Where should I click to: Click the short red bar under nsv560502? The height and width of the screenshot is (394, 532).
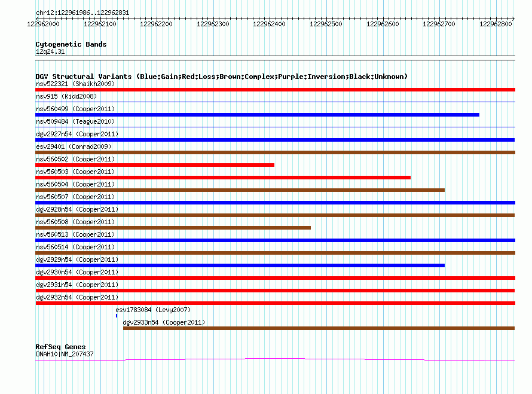[x=155, y=165]
